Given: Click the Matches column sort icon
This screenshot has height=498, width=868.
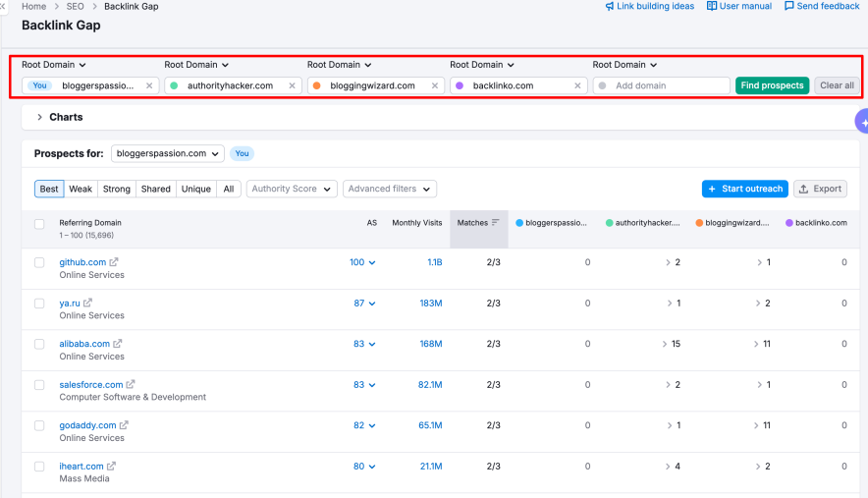Looking at the screenshot, I should [496, 223].
